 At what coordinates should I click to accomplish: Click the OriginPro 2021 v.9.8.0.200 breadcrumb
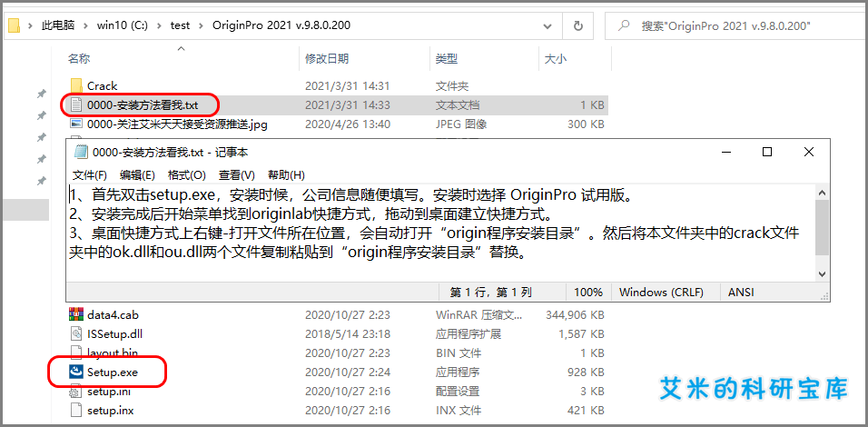pos(281,26)
